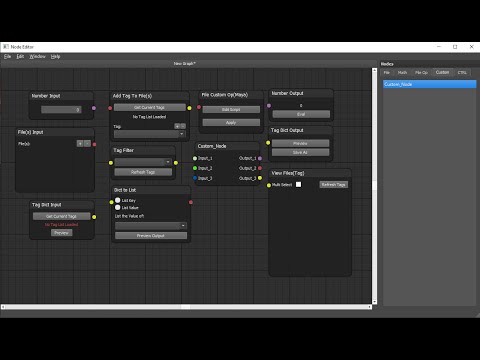Switch to the Custom tab in Nodes panel

pos(442,72)
